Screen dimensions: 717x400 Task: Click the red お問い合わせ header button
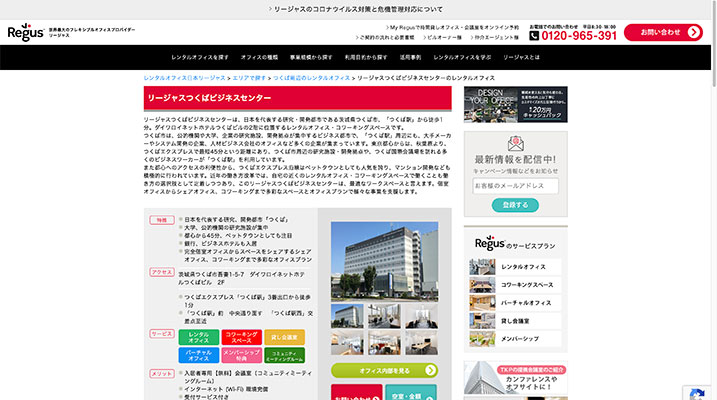(x=663, y=32)
